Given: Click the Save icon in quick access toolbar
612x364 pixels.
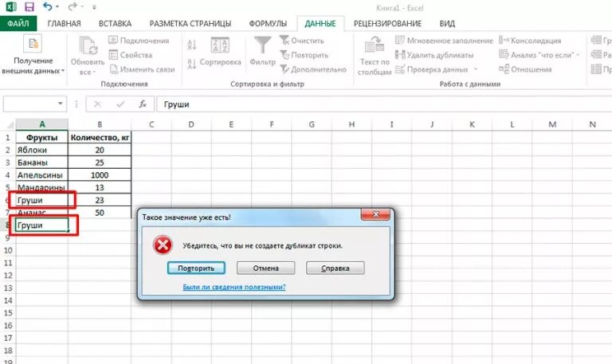Looking at the screenshot, I should click(x=29, y=6).
